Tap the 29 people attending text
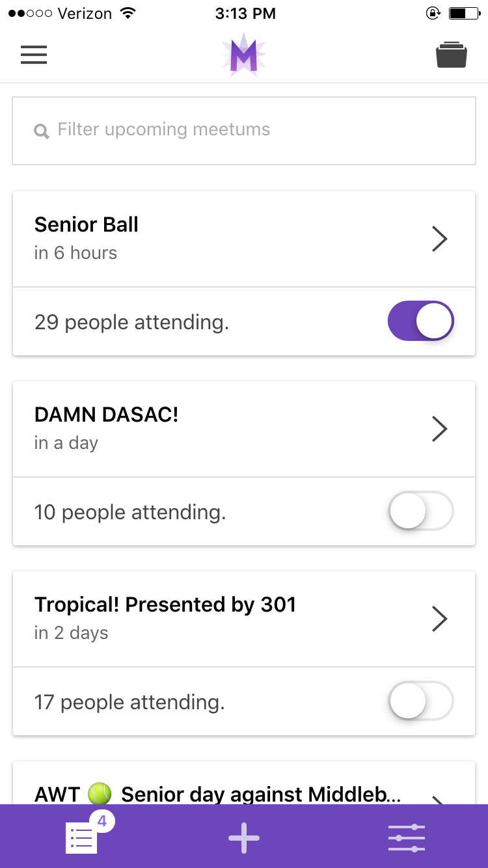Screen dimensions: 488x868 (131, 322)
